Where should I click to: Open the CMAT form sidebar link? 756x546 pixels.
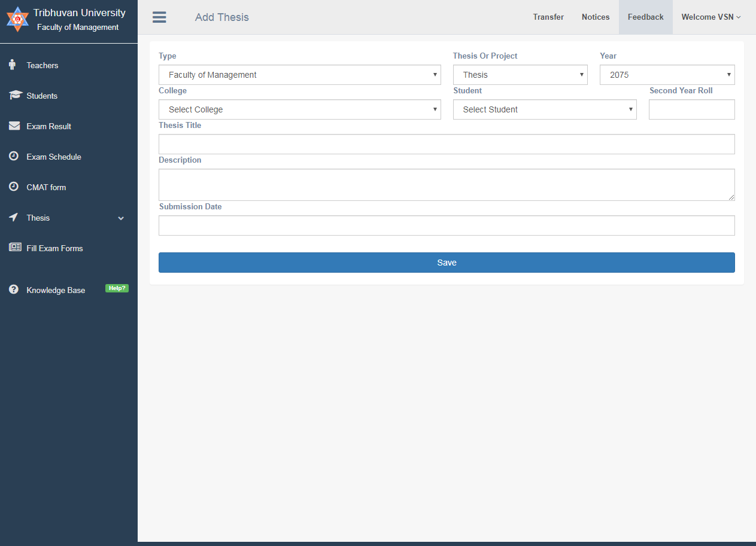point(46,187)
